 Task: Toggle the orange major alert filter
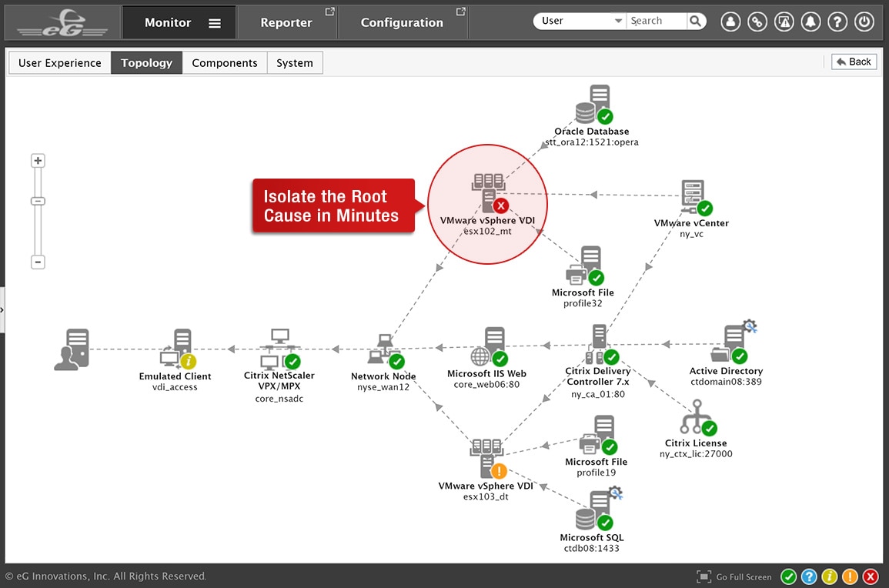(850, 576)
